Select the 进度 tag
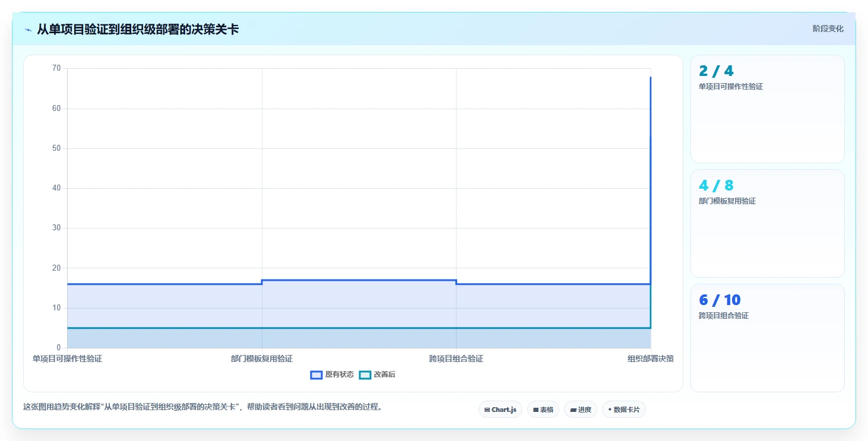 (x=581, y=410)
